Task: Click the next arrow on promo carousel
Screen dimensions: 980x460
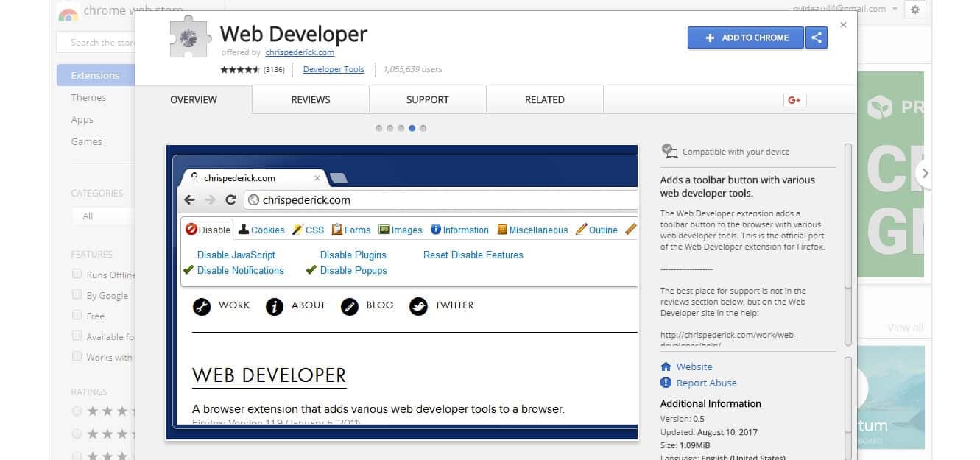Action: click(925, 174)
